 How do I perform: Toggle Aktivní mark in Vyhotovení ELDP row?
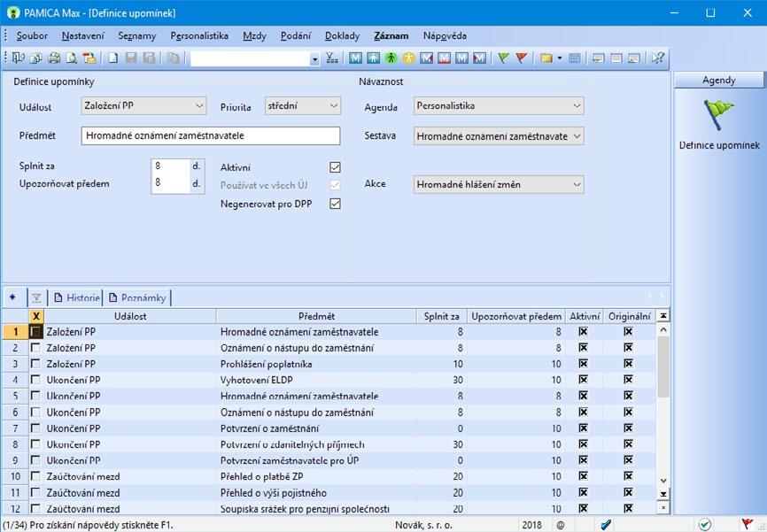coord(583,380)
